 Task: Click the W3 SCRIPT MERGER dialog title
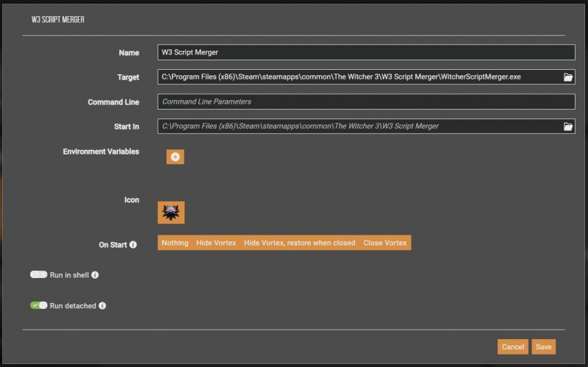pyautogui.click(x=58, y=20)
